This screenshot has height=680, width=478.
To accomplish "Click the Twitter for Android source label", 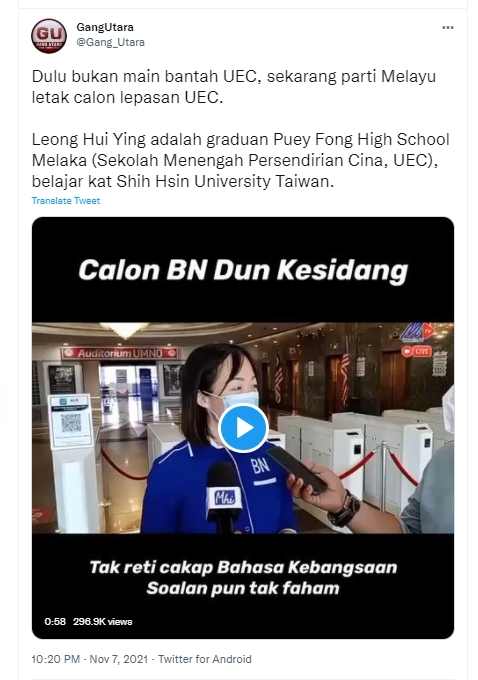I will (205, 659).
